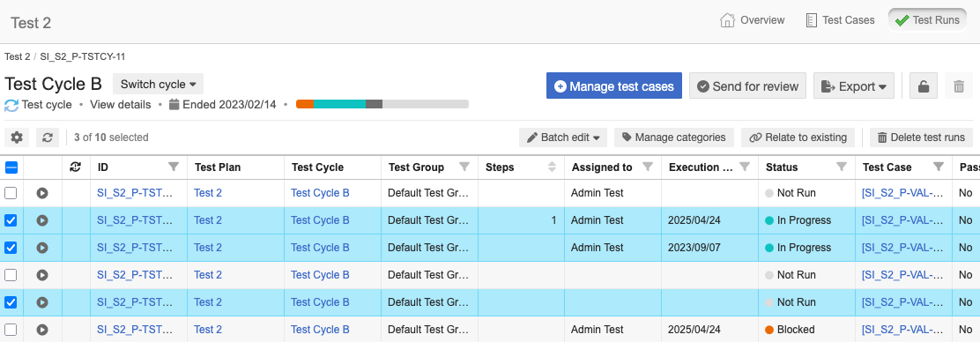
Task: Click the refresh icon next to the gear
Action: click(48, 138)
